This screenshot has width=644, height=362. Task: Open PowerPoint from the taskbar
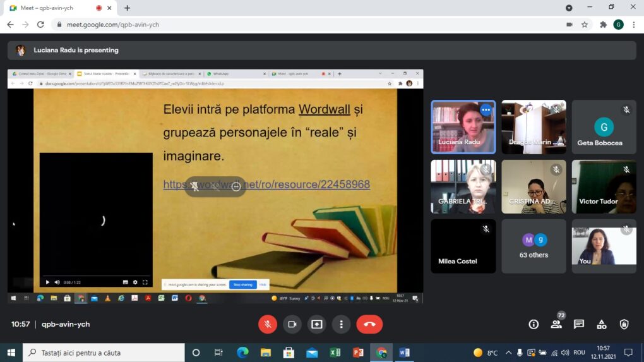point(358,353)
